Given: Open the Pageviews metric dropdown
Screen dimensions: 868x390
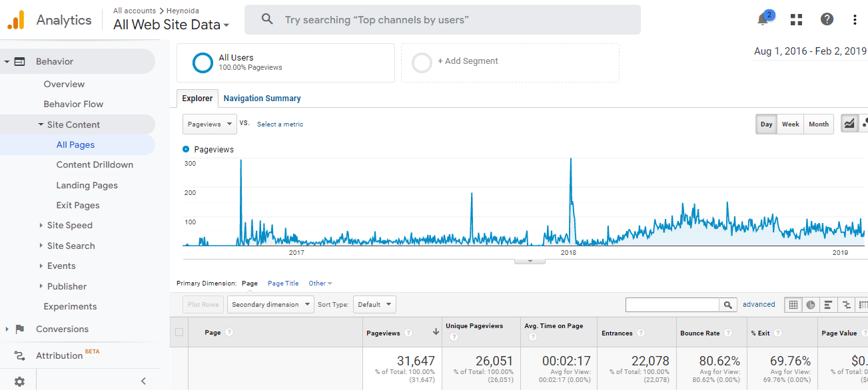Looking at the screenshot, I should pyautogui.click(x=209, y=124).
